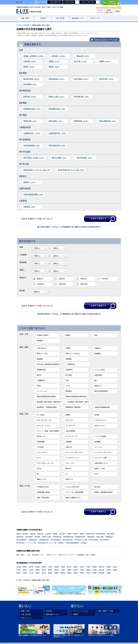
Task: Check the 阪急神戸本線 checkbox
Action: [x=21, y=79]
